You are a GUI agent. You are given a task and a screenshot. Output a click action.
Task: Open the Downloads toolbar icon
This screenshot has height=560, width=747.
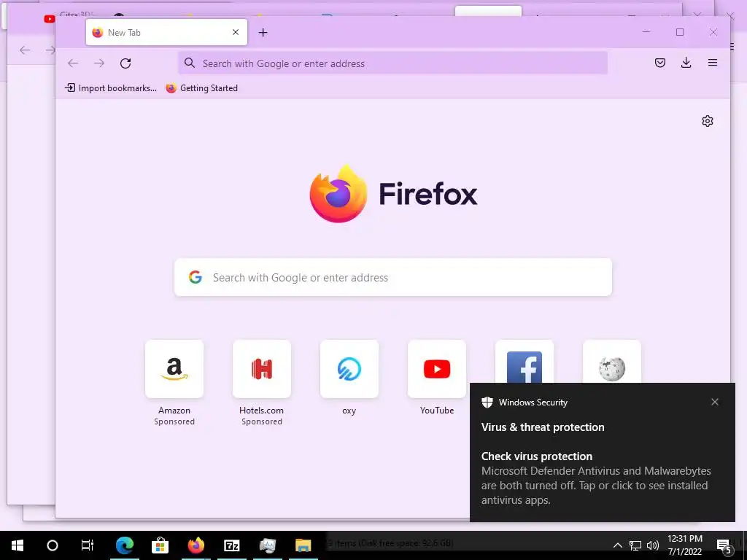click(686, 63)
